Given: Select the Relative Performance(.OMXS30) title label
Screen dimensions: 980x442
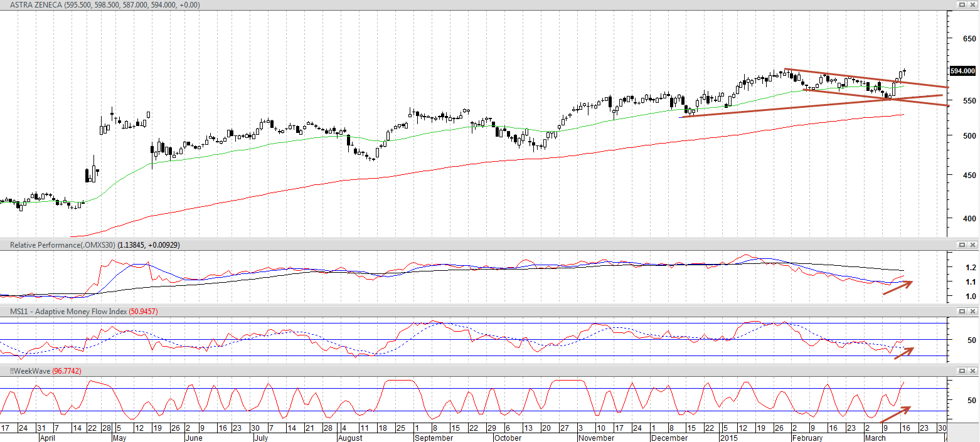Looking at the screenshot, I should (x=62, y=245).
